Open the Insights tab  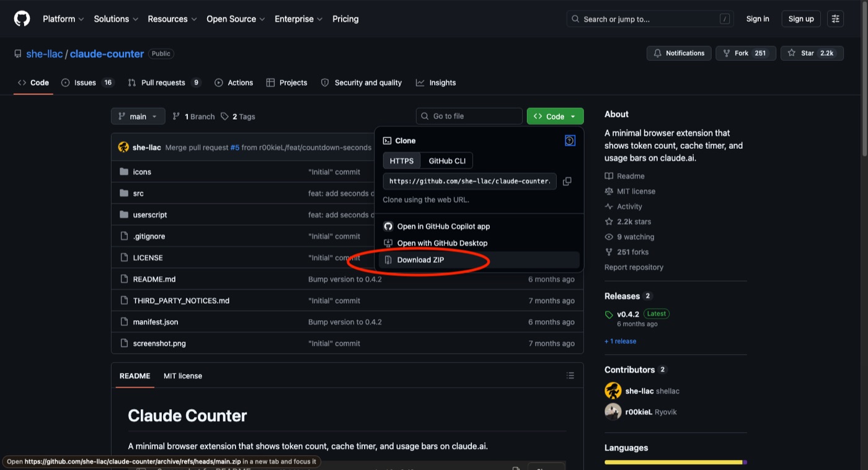pos(436,82)
